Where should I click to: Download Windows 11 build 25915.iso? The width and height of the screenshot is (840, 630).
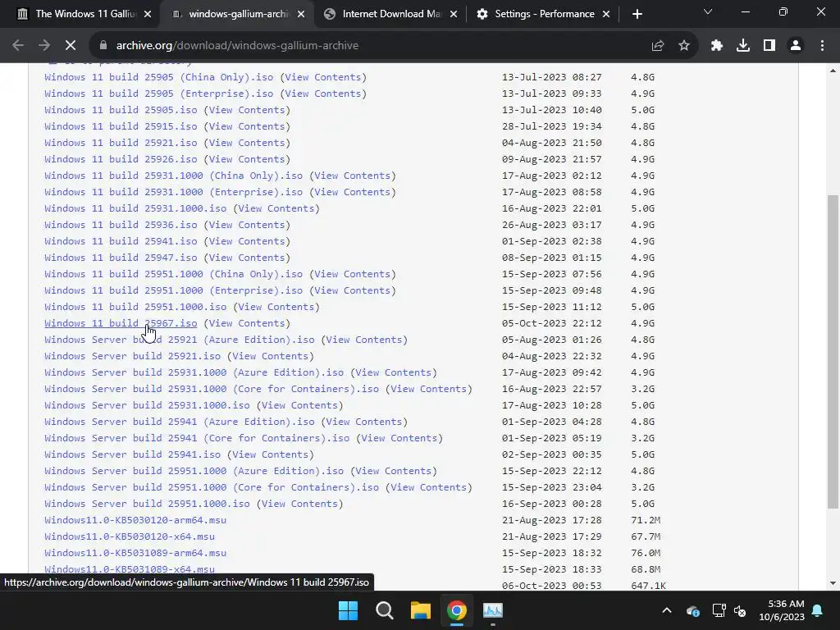tap(121, 126)
